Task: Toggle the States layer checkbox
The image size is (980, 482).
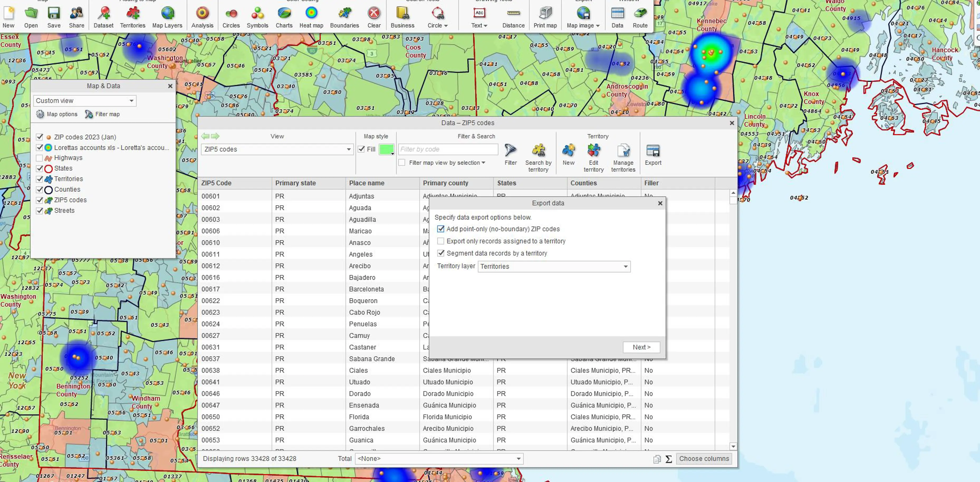Action: [x=40, y=168]
